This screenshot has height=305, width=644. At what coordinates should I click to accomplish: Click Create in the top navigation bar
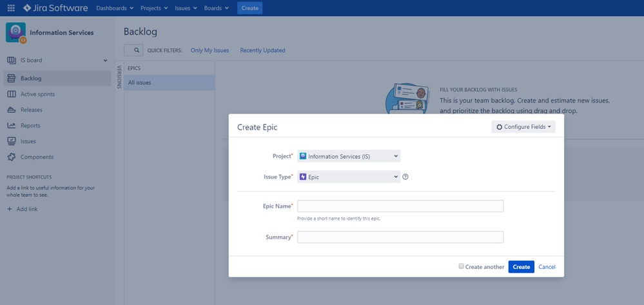pos(249,8)
